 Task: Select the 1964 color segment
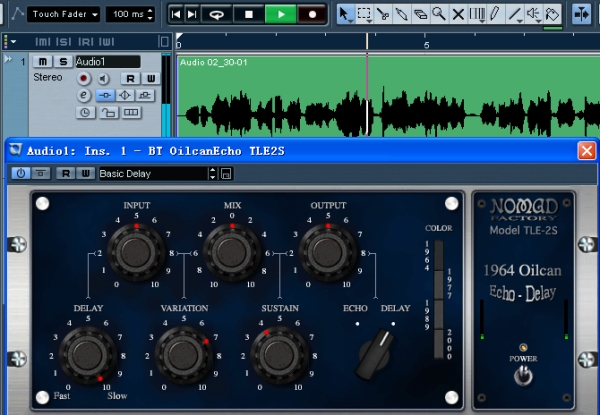coord(439,256)
